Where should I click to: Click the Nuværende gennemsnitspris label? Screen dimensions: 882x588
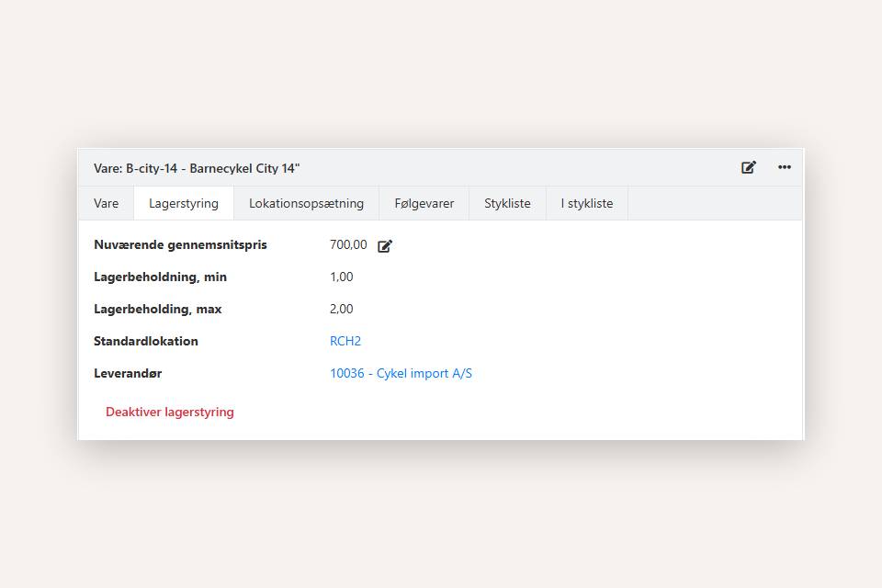pyautogui.click(x=180, y=244)
